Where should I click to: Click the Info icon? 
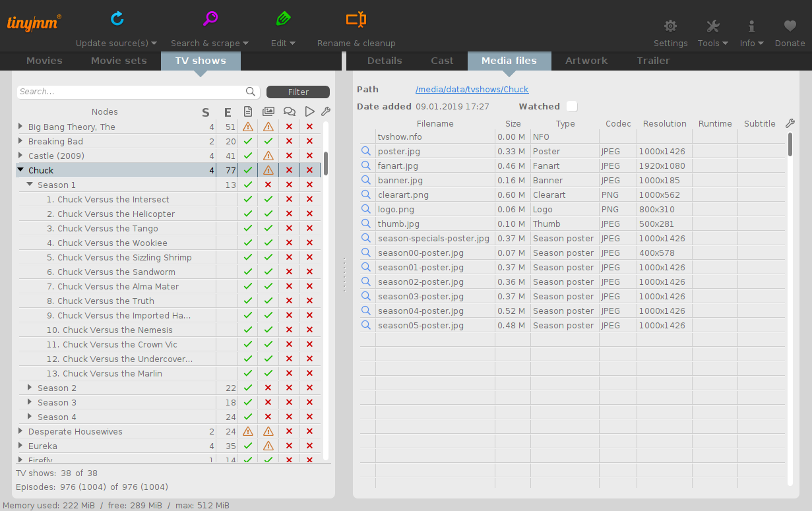point(751,26)
